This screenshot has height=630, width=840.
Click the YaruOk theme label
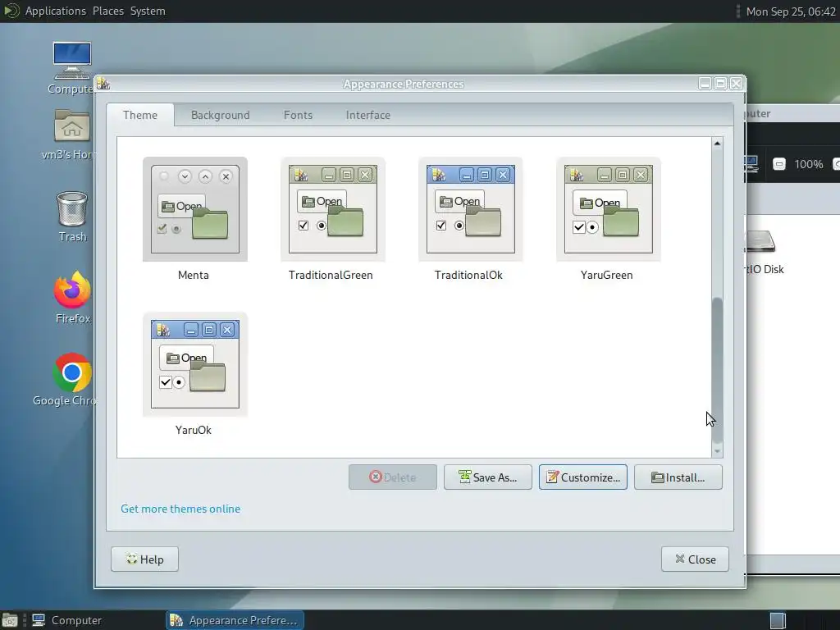[x=194, y=430]
